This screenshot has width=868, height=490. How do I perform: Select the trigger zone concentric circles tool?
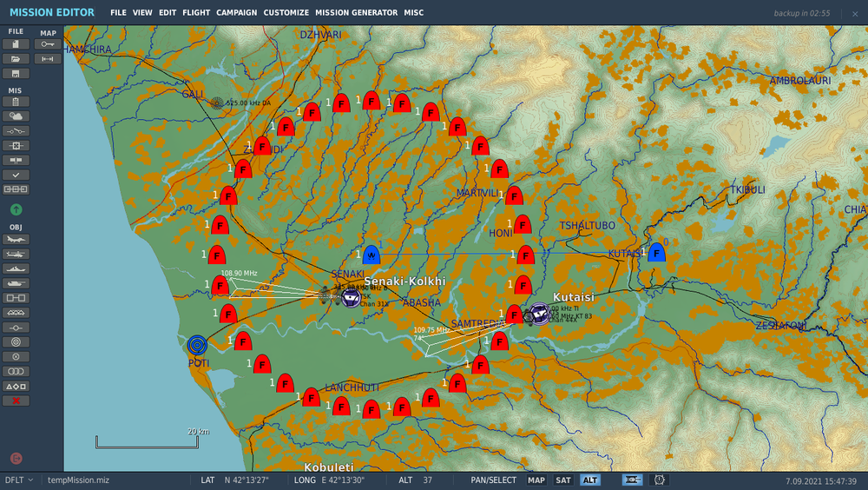coord(16,342)
